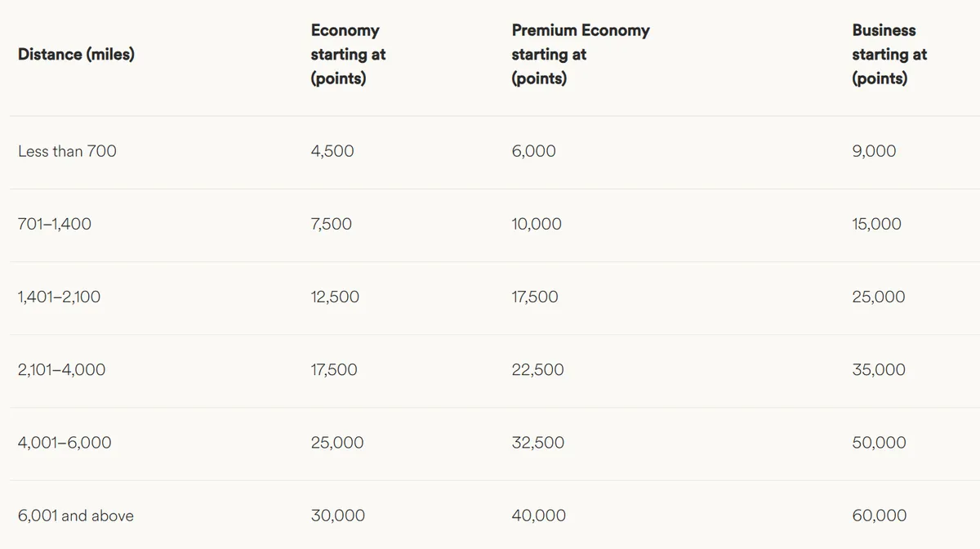
Task: Select the 7,500 Economy points value
Action: [x=332, y=224]
